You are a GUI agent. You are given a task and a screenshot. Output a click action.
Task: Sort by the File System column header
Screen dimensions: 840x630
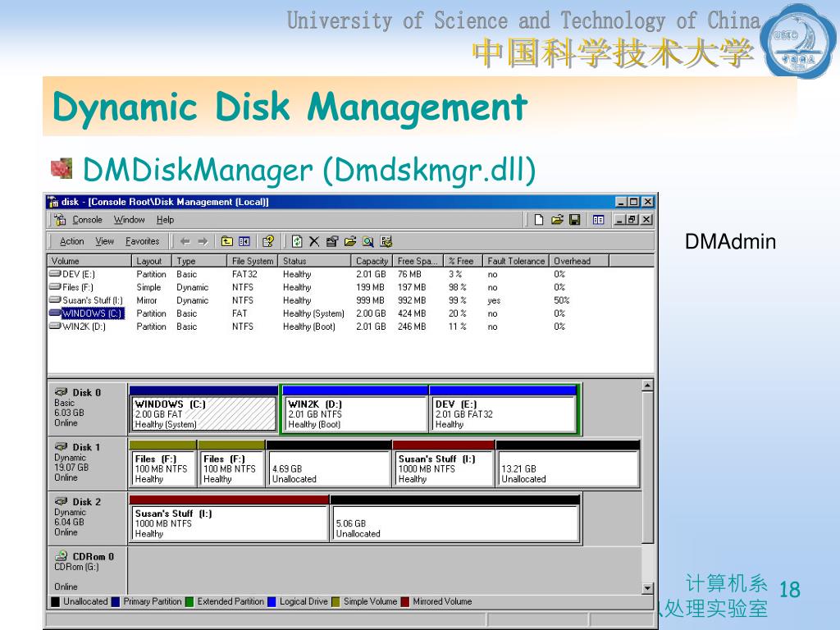click(x=253, y=261)
